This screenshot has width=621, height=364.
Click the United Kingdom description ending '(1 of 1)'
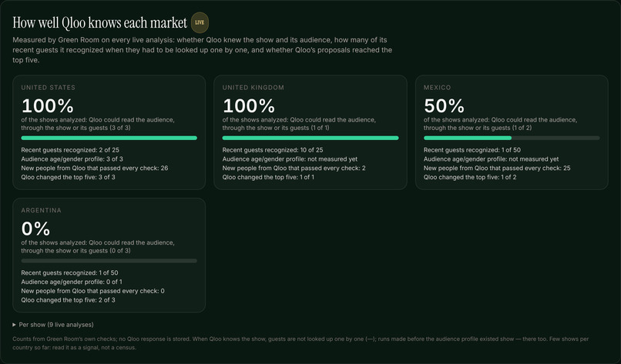[x=299, y=124]
